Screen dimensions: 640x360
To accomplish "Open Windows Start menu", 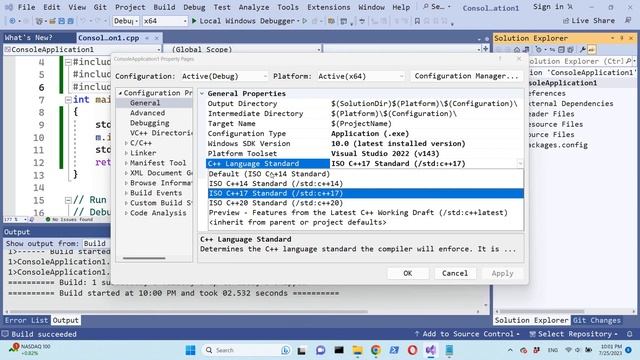I will pos(190,350).
